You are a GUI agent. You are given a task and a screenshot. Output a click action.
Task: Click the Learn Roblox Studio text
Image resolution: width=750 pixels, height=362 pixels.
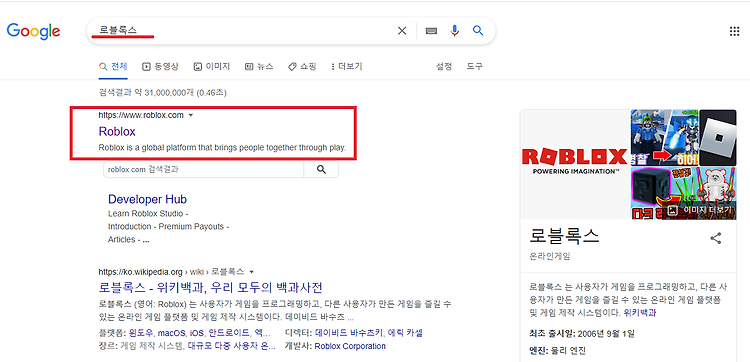point(145,213)
